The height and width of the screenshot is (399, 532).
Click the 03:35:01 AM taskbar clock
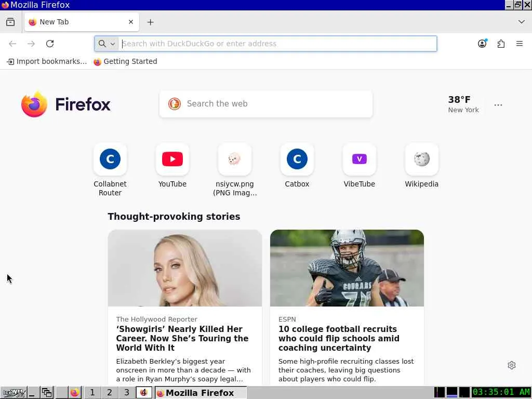click(501, 392)
